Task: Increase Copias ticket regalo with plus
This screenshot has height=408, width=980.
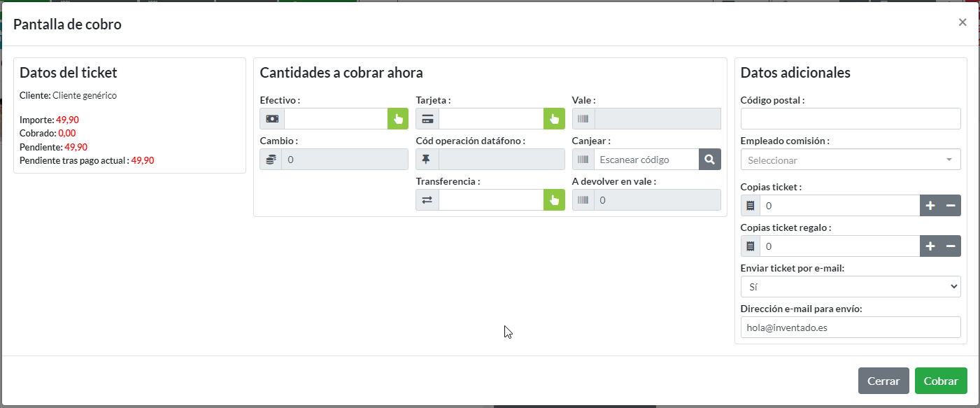Action: point(930,246)
